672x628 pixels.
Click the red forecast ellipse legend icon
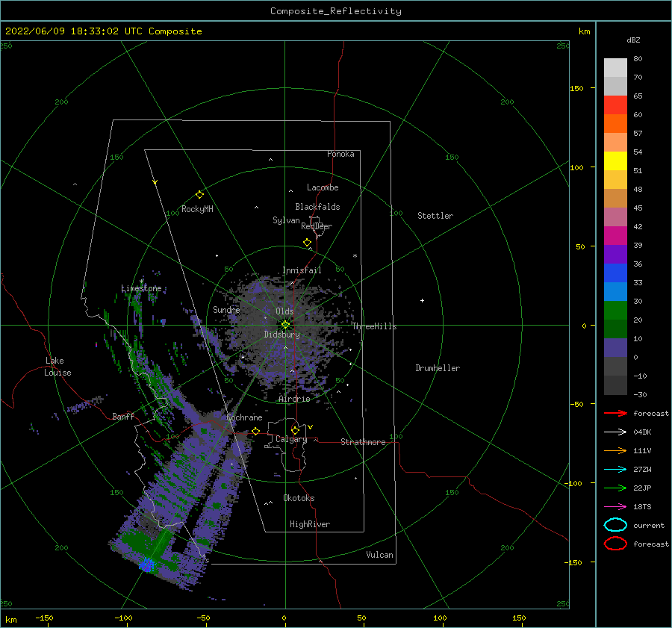click(x=615, y=544)
